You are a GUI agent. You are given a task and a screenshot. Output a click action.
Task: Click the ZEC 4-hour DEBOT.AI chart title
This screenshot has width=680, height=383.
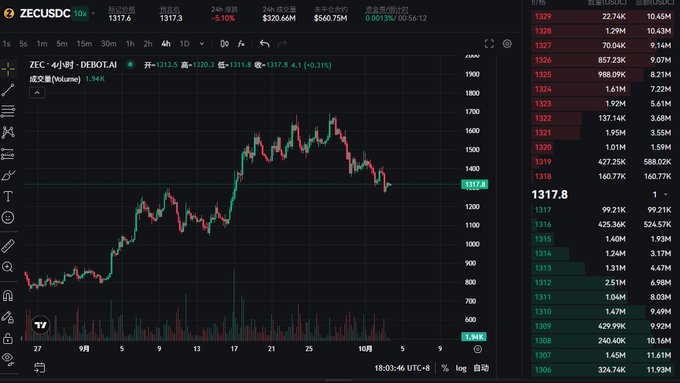(x=73, y=65)
